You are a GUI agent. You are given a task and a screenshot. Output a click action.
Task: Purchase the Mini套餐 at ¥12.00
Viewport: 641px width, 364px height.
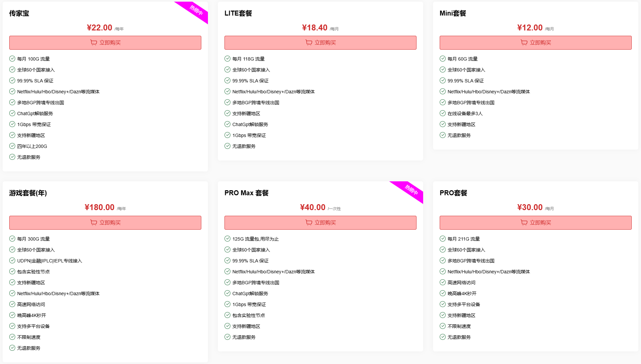(535, 43)
